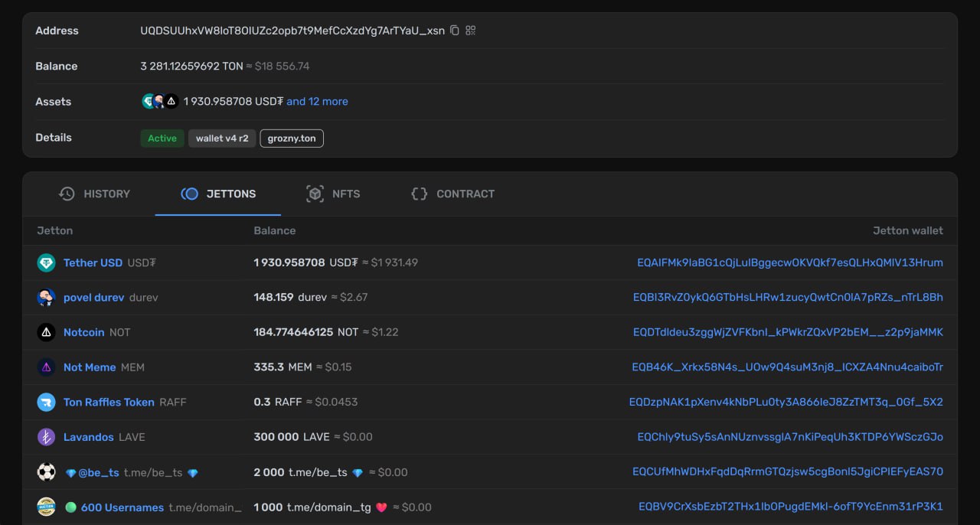980x525 pixels.
Task: Click the balance 184.774646125 NOT
Action: click(x=306, y=332)
